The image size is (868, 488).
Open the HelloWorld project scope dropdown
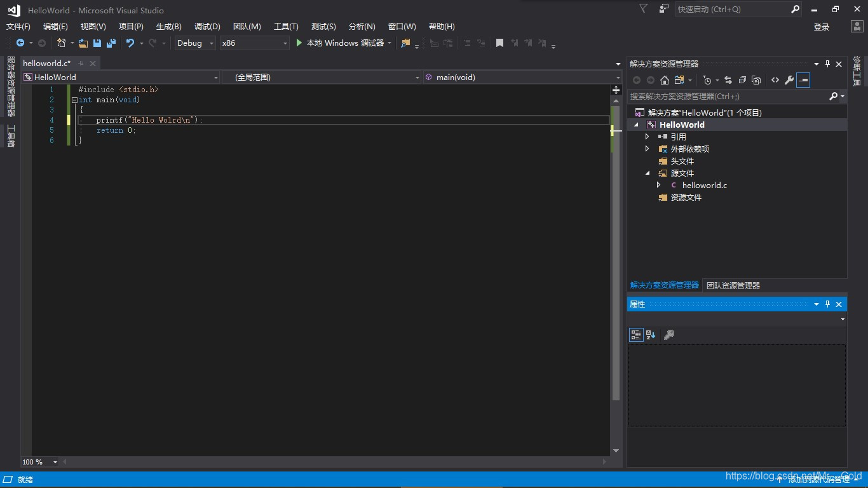point(121,77)
